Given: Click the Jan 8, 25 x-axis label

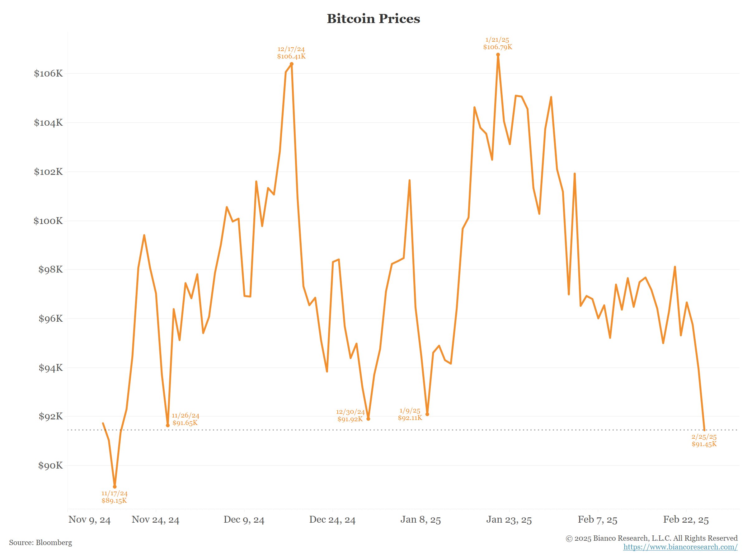Looking at the screenshot, I should (420, 520).
